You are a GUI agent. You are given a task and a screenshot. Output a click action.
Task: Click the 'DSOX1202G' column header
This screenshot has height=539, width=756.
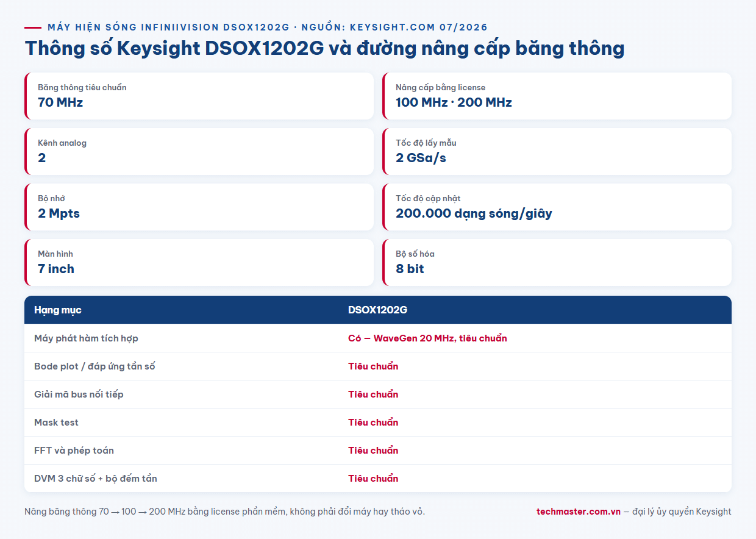(377, 310)
